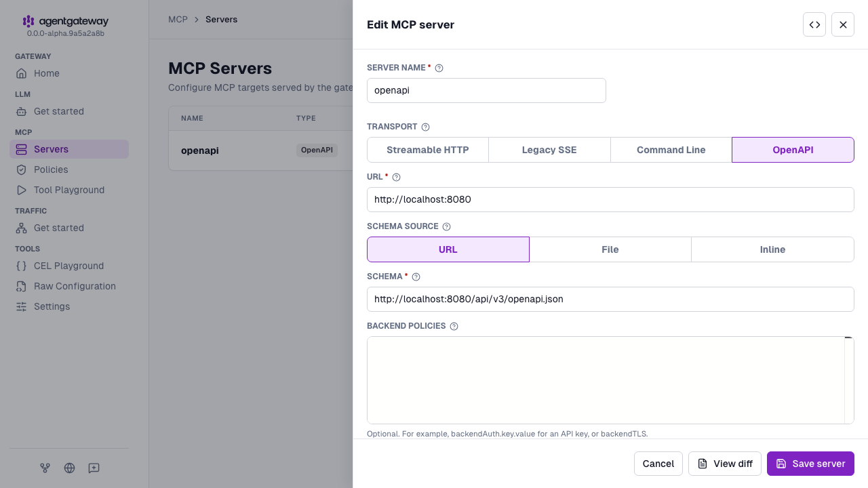Click the Servers breadcrumb
The height and width of the screenshot is (488, 868).
click(x=221, y=20)
